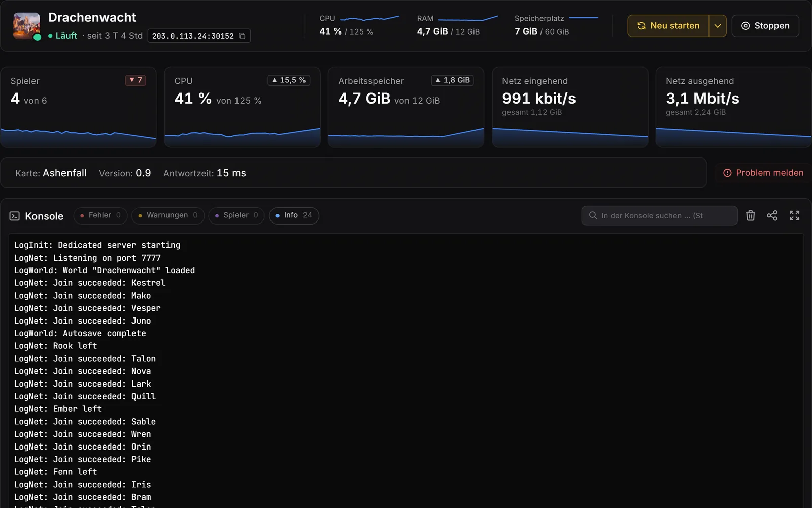The width and height of the screenshot is (812, 508).
Task: Select log line Listening on port 7777
Action: point(87,258)
